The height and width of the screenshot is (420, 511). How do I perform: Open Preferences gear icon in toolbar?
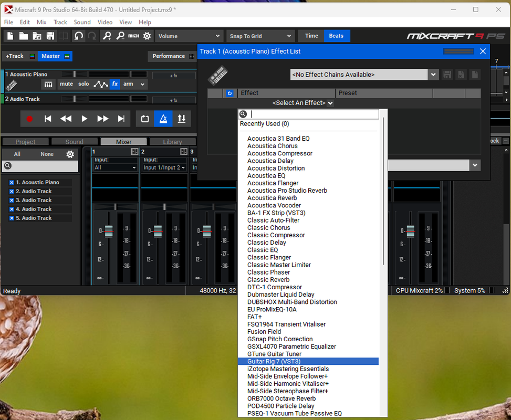147,36
